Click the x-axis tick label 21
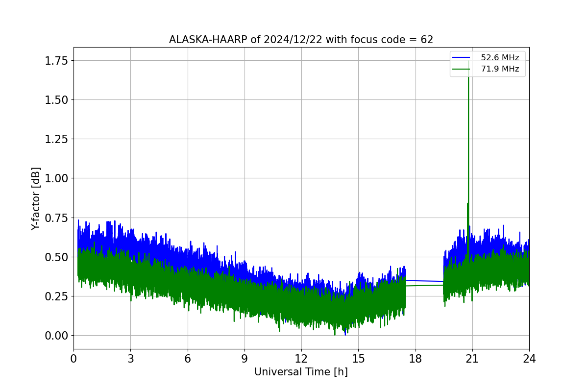 (x=472, y=359)
